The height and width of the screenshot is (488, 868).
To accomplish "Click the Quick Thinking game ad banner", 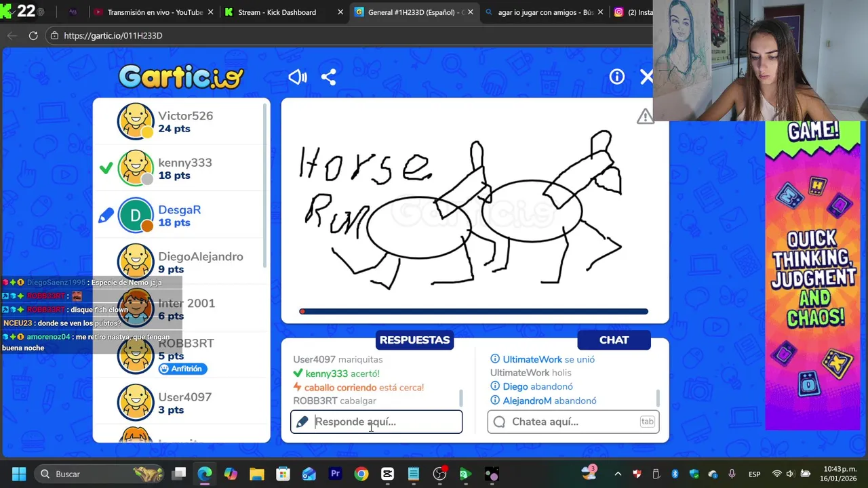I will (x=813, y=276).
